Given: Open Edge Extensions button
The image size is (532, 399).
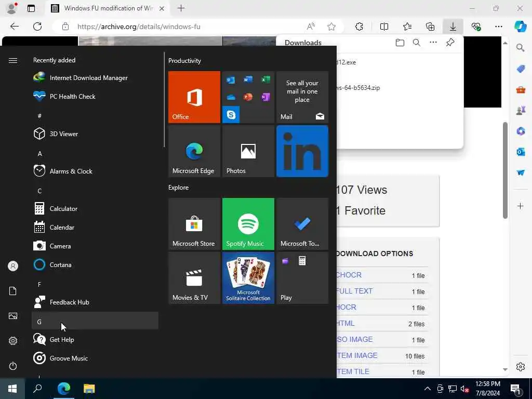Looking at the screenshot, I should 359,26.
